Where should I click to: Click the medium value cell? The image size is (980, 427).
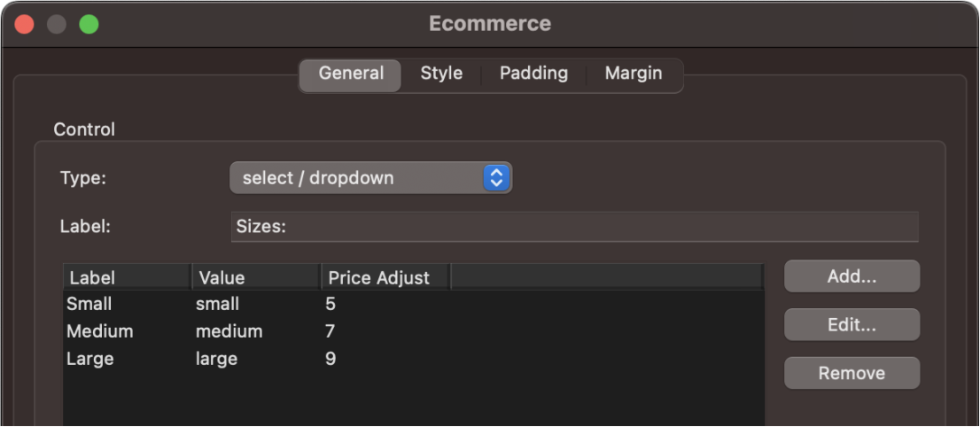(x=229, y=331)
